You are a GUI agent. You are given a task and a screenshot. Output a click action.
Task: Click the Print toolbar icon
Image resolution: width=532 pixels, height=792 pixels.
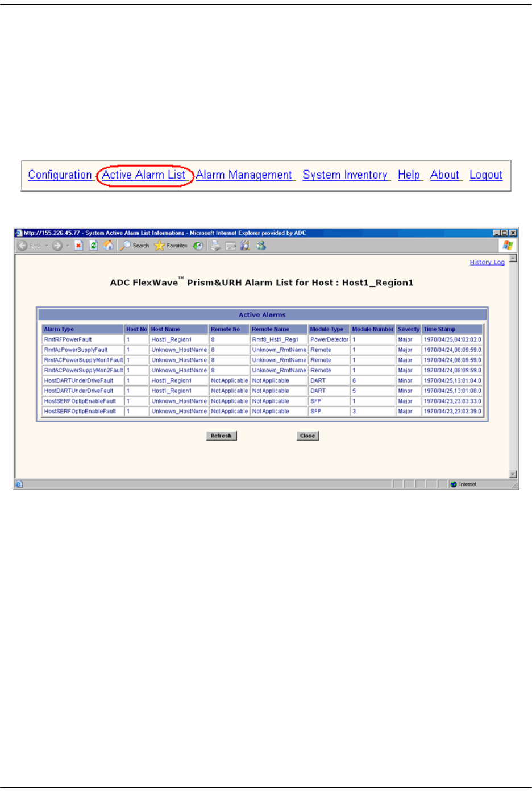[216, 246]
